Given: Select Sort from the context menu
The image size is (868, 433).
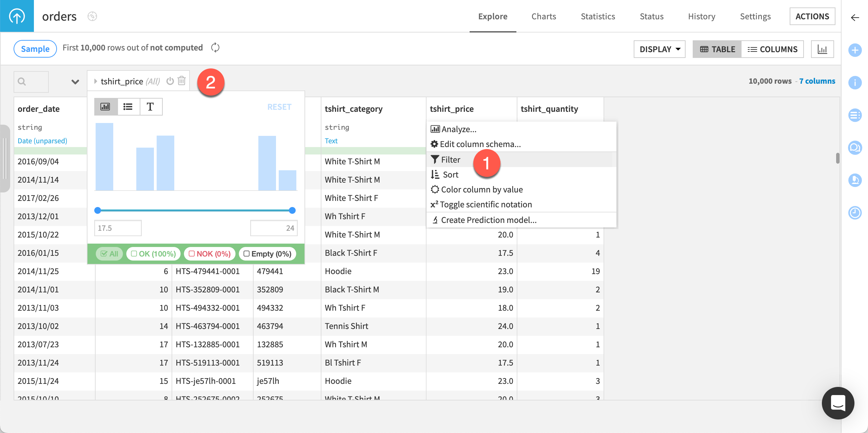Looking at the screenshot, I should coord(450,174).
